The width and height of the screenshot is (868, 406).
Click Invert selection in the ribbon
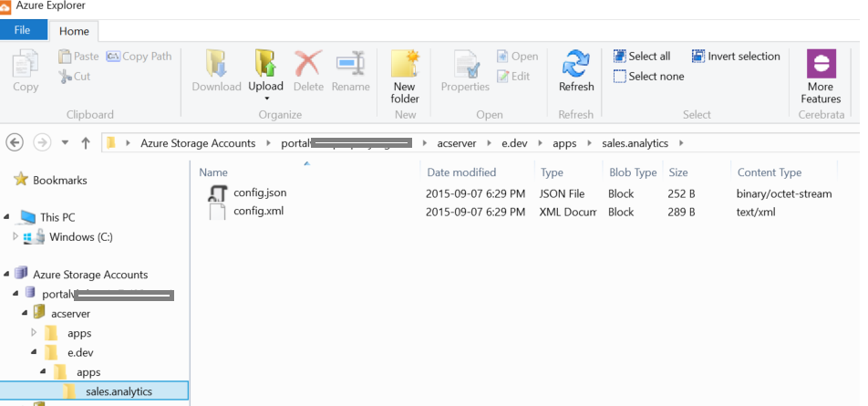point(736,57)
